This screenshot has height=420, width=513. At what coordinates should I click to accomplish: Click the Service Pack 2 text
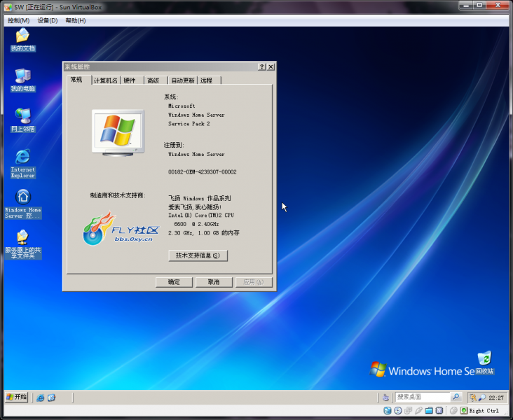pyautogui.click(x=189, y=124)
